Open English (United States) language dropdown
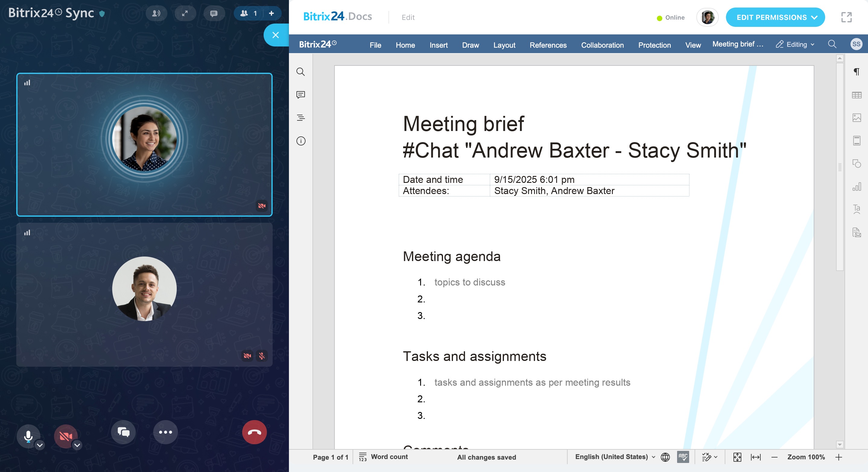 [615, 457]
